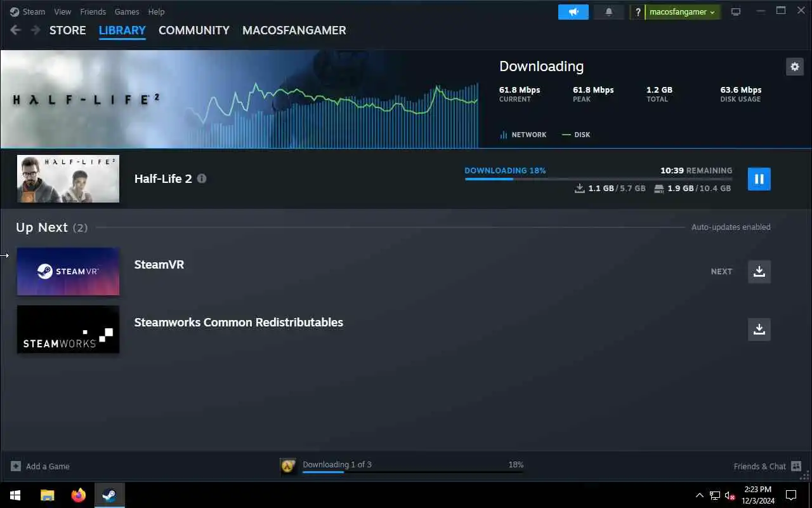Open the Help menu

click(x=156, y=11)
